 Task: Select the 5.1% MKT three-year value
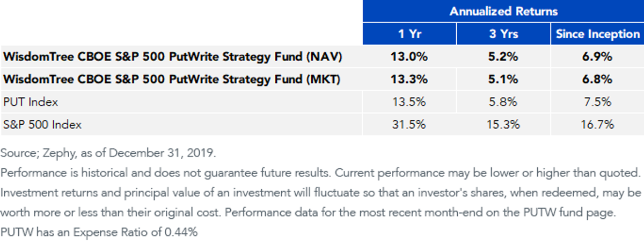(503, 79)
